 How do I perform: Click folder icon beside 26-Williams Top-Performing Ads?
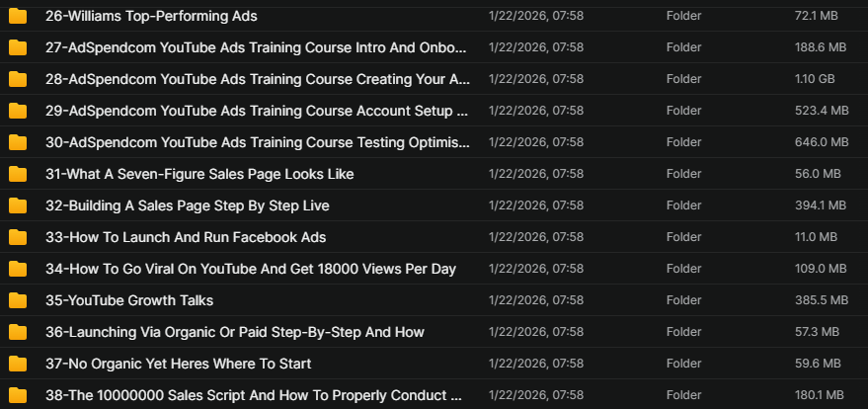18,16
